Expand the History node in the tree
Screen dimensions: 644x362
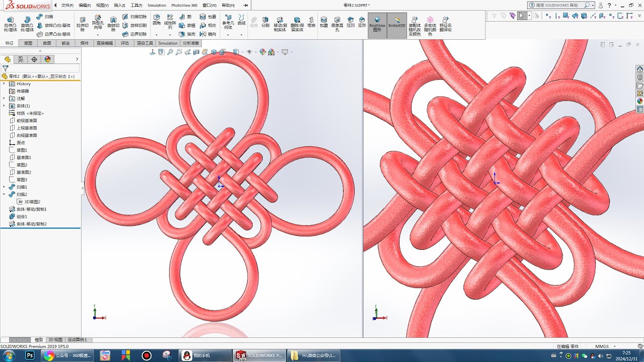click(x=4, y=84)
